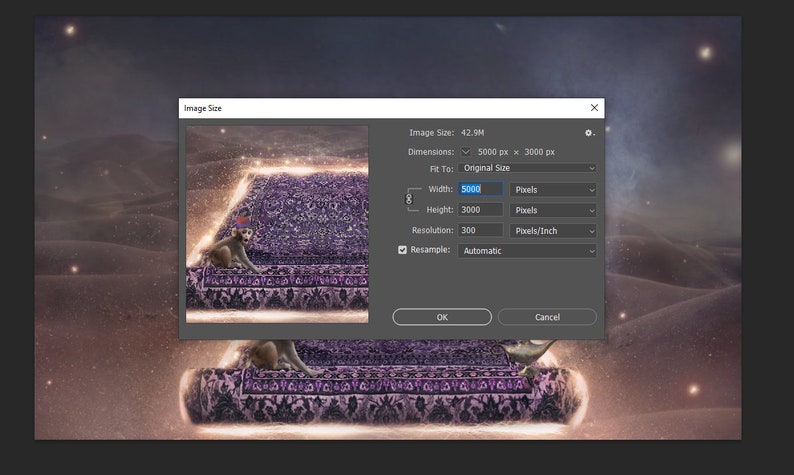Confirm the resize with OK button
The image size is (794, 475).
coord(442,317)
